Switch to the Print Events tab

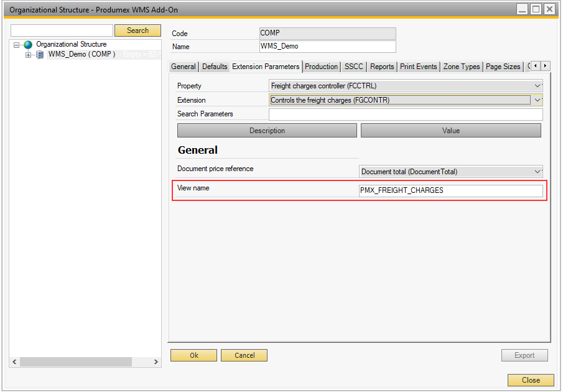(418, 66)
